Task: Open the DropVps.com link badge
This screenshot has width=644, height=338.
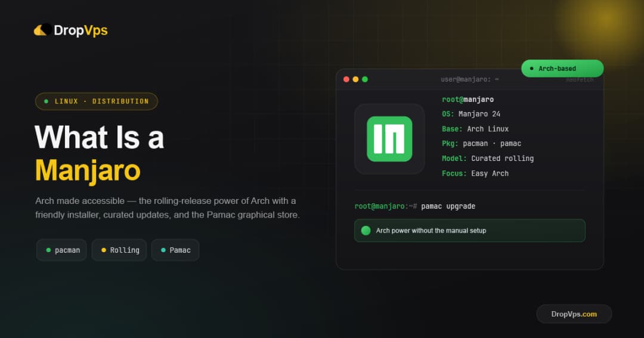Action: [574, 314]
